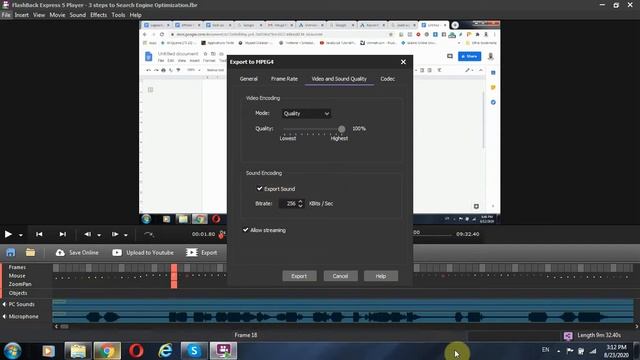Click the Share button in recorded Docs
This screenshot has width=640, height=360.
tap(469, 56)
